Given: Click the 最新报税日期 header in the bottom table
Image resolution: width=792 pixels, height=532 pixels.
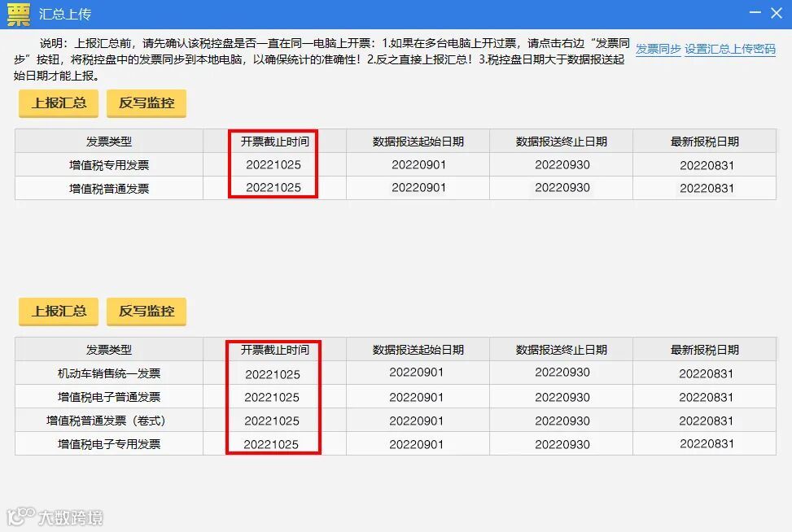Looking at the screenshot, I should coord(704,349).
